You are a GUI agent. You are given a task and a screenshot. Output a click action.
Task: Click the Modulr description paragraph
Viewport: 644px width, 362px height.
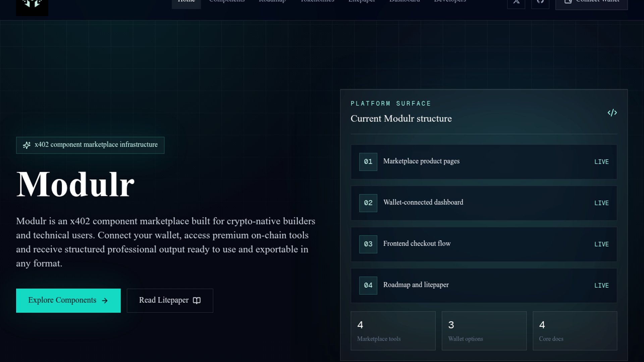point(166,242)
